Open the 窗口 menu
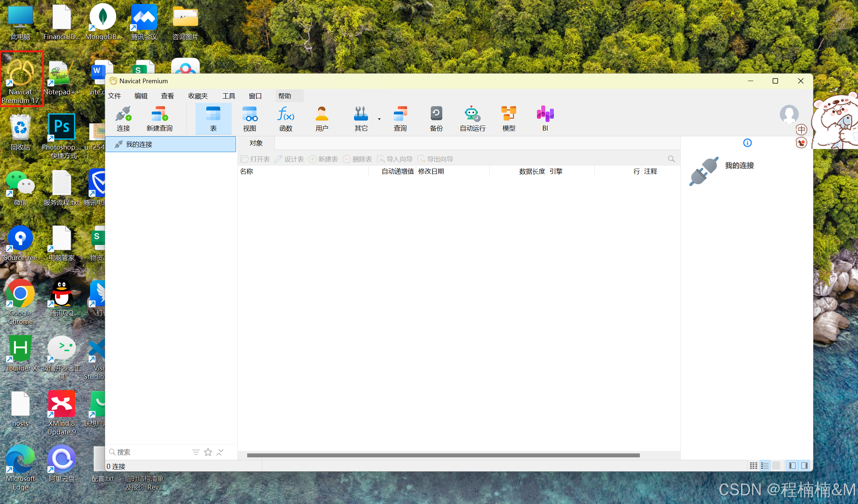The image size is (858, 504). point(255,96)
